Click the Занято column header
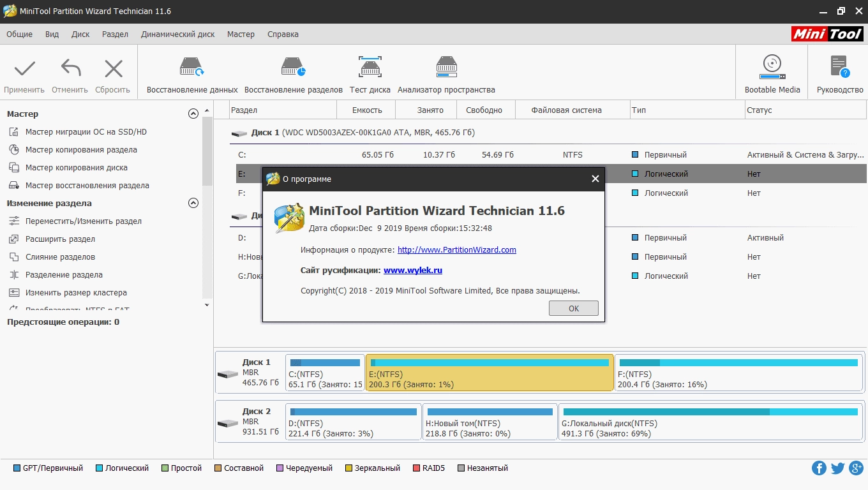 [426, 110]
